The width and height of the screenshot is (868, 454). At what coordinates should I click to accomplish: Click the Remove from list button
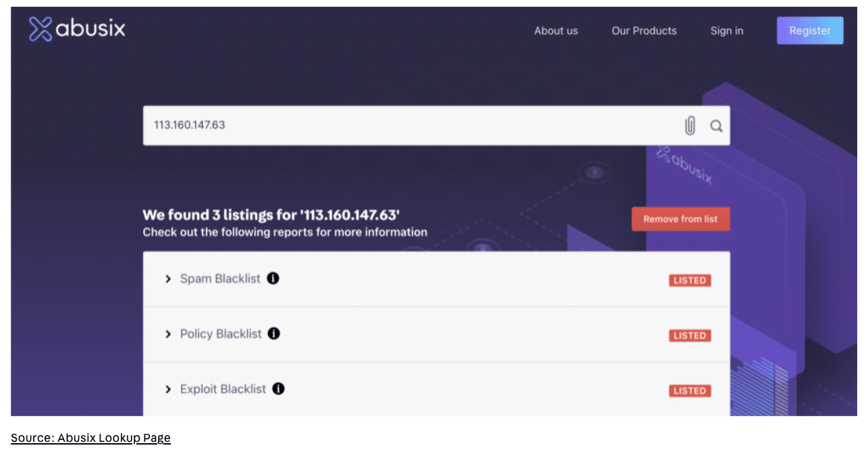pos(680,219)
